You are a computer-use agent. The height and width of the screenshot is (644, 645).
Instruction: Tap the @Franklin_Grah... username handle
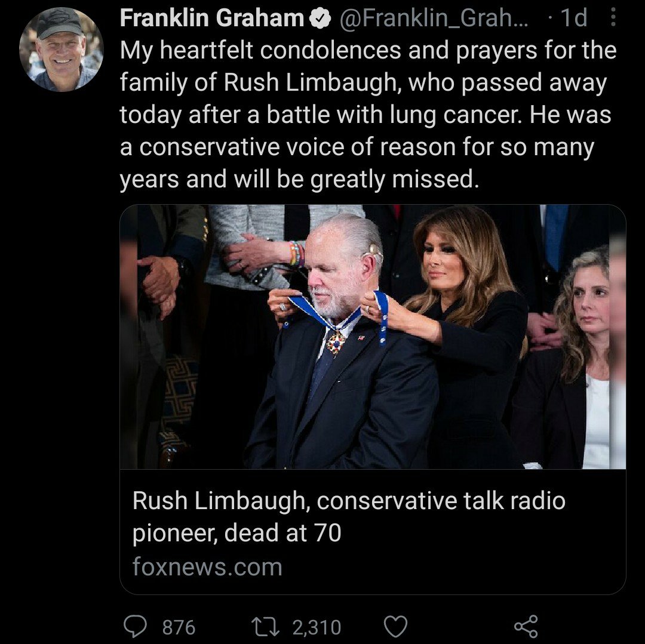(x=435, y=19)
